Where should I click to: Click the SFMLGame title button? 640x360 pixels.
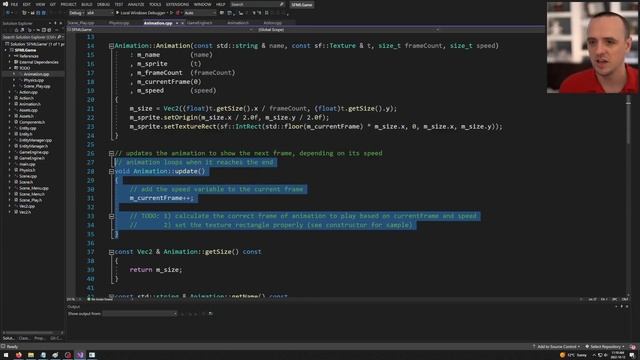pyautogui.click(x=302, y=4)
